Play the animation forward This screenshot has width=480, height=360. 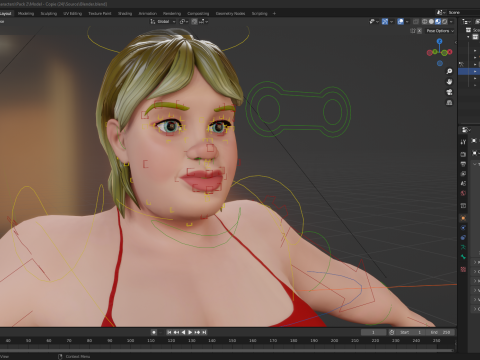[190, 332]
